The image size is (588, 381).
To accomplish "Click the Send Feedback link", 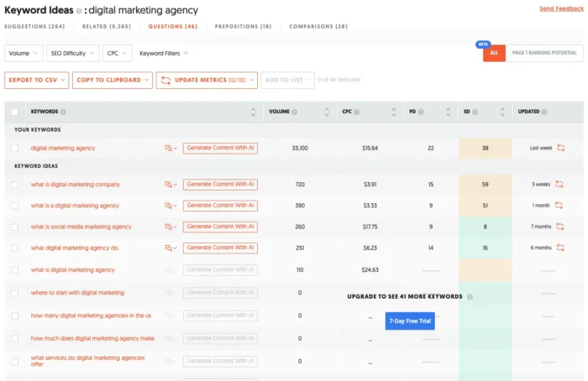I will [561, 8].
